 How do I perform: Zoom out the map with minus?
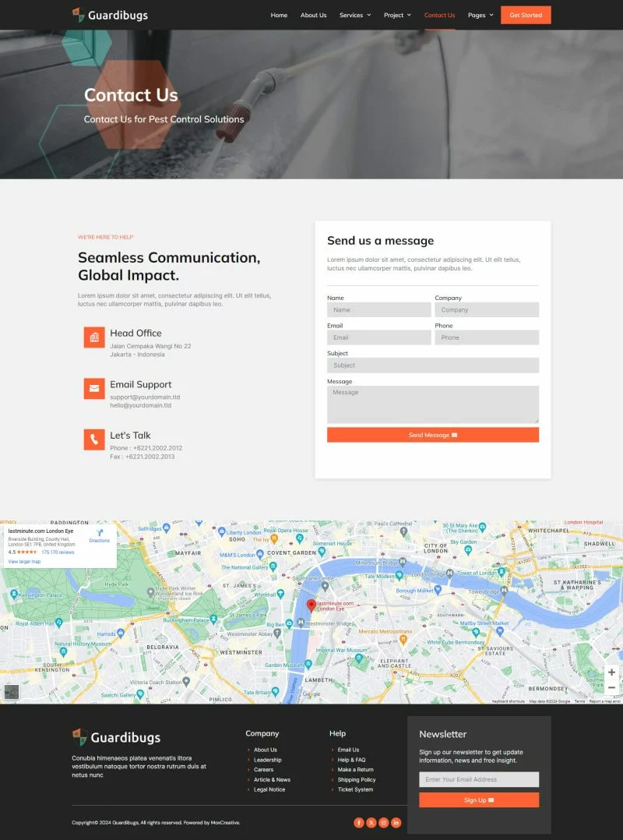611,687
